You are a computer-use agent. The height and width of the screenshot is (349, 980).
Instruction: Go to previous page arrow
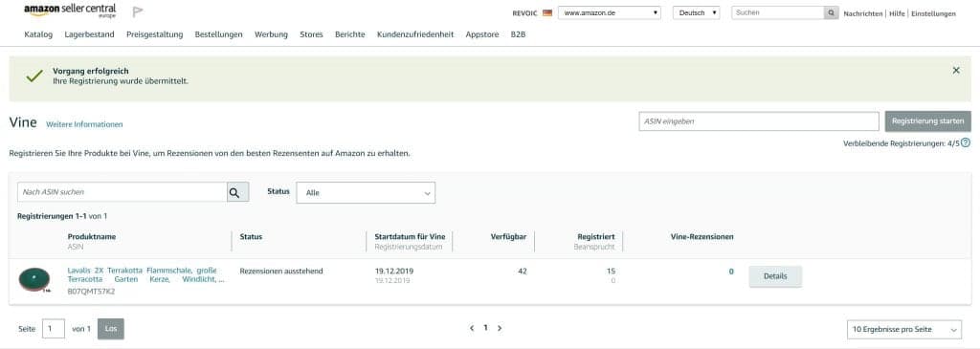pos(472,328)
